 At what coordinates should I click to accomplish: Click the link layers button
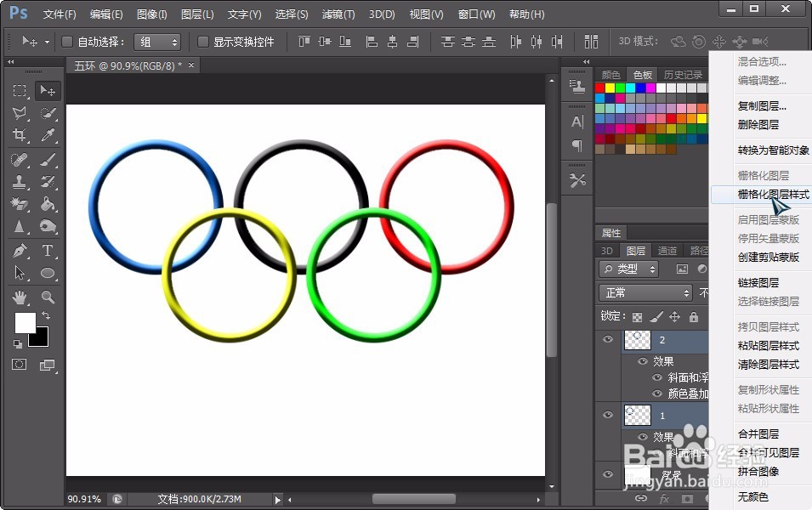(x=641, y=499)
